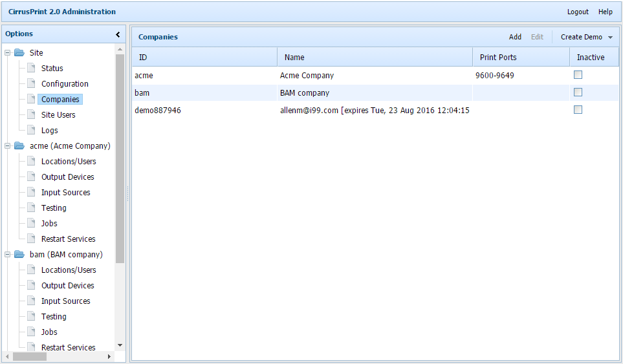Viewport: 623px width, 364px height.
Task: Click the Site folder icon
Action: tap(19, 53)
